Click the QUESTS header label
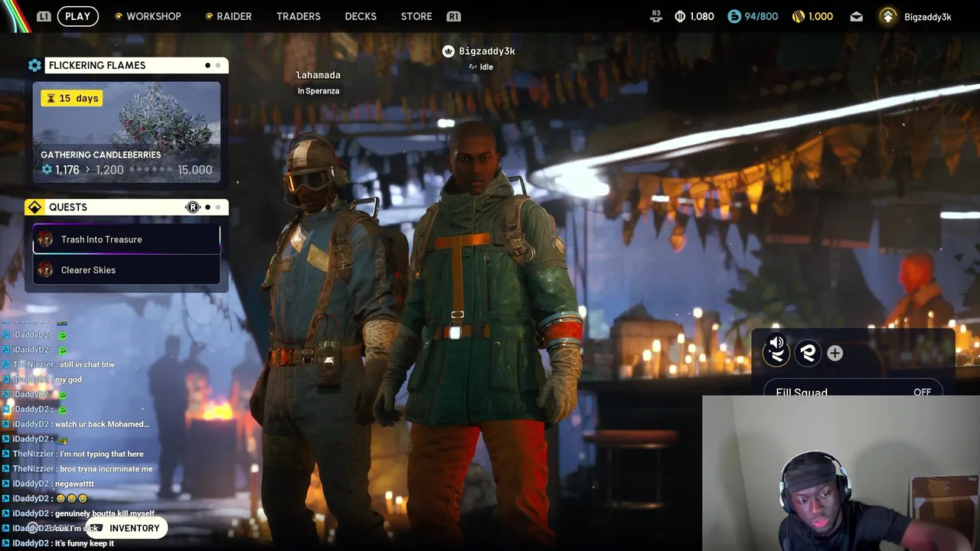The height and width of the screenshot is (551, 980). tap(68, 207)
